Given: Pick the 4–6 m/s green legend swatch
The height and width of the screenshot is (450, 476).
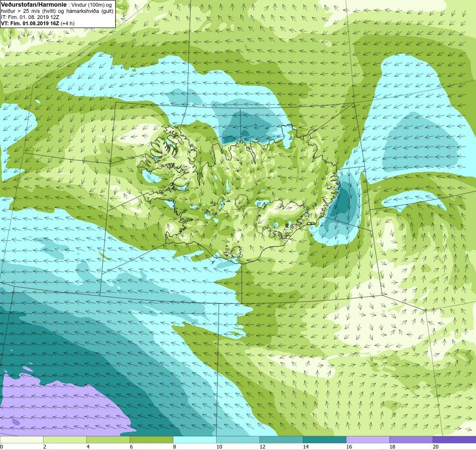Looking at the screenshot, I should (108, 440).
